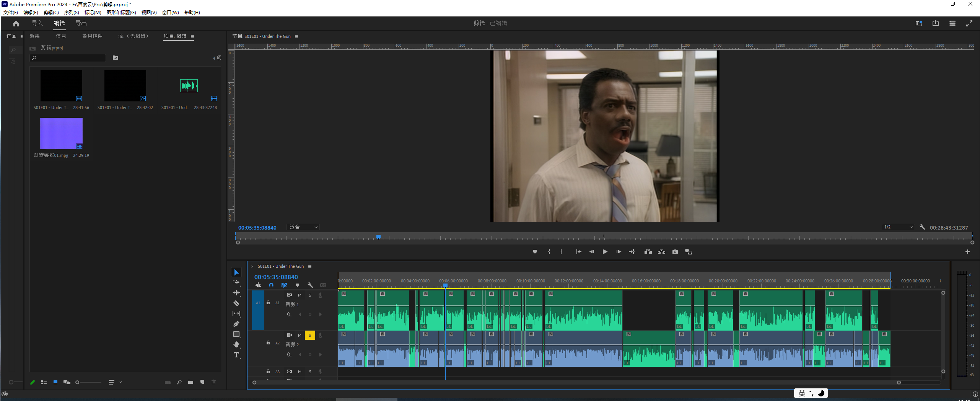Select the Type tool
The height and width of the screenshot is (401, 980).
236,355
